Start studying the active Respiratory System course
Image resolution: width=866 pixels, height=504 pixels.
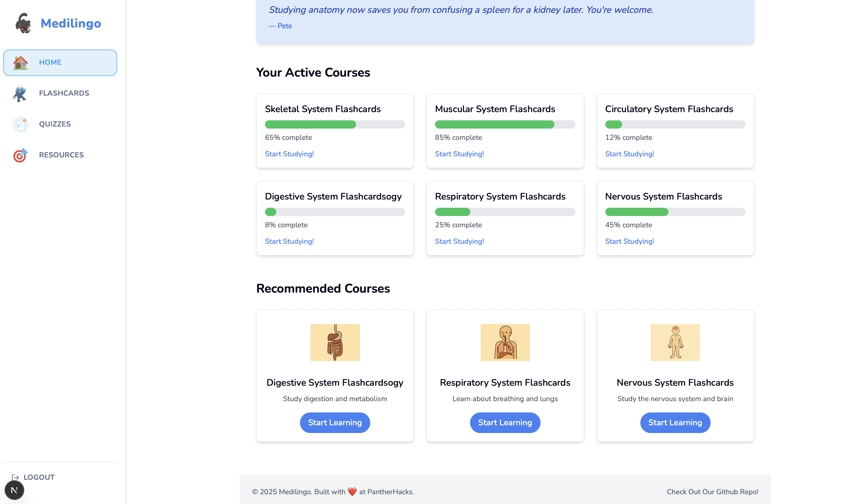pyautogui.click(x=459, y=241)
